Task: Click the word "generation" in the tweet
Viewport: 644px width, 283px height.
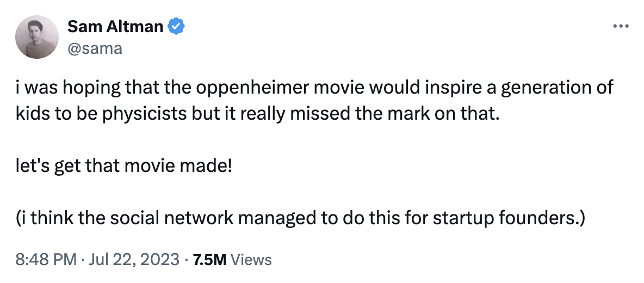Action: tap(547, 88)
